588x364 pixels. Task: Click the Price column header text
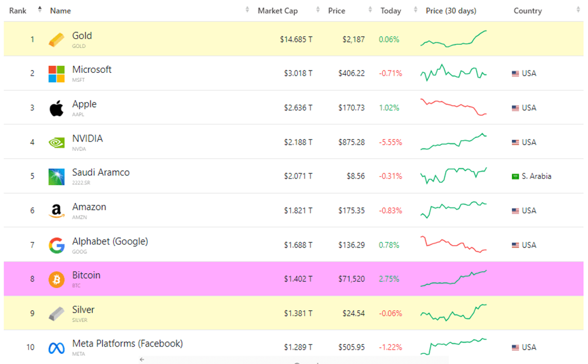(336, 11)
